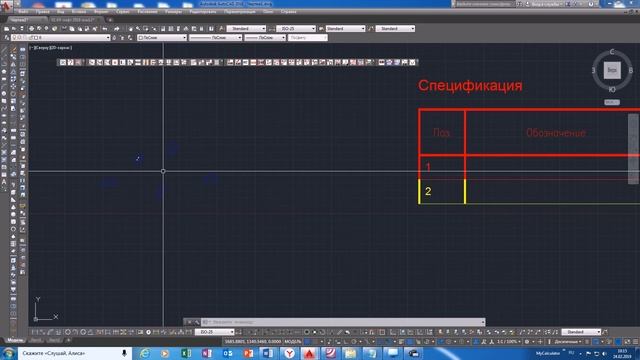Screen dimensions: 640x360
Task: Select the Move modify tool
Action: (x=13, y=87)
